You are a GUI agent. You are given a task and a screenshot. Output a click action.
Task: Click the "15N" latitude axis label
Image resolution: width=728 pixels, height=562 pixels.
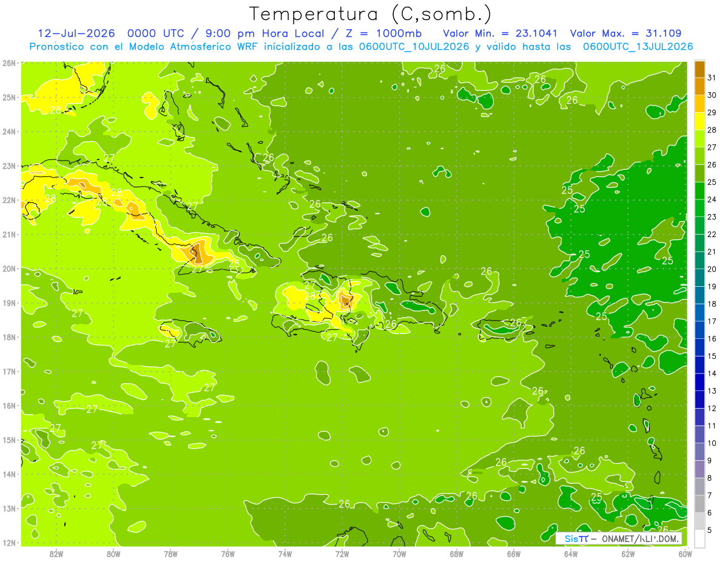click(9, 440)
